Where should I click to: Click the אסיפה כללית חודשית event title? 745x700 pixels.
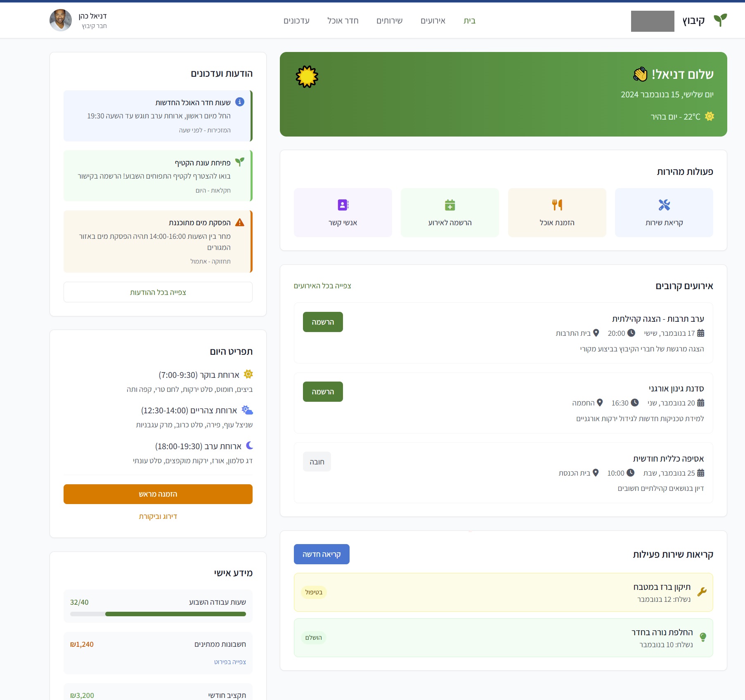(668, 458)
